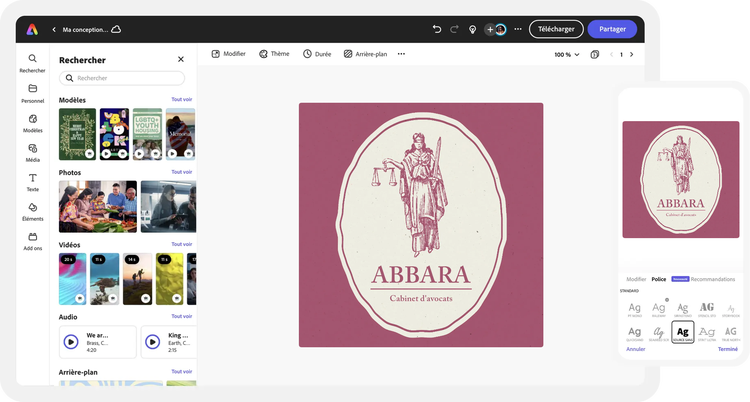
Task: Choose the True North font sample
Action: click(731, 333)
